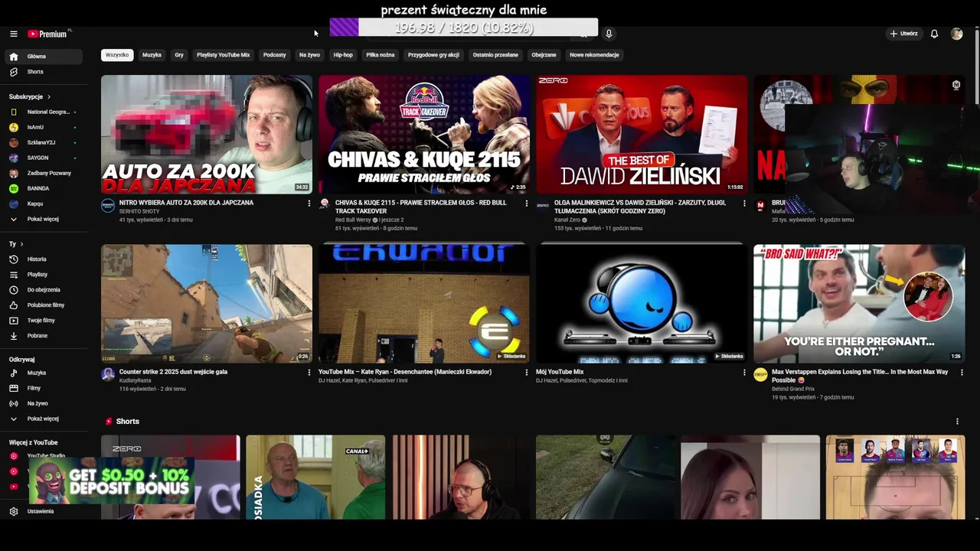The height and width of the screenshot is (551, 980).
Task: Open SAYGON channel subscription
Action: point(42,158)
